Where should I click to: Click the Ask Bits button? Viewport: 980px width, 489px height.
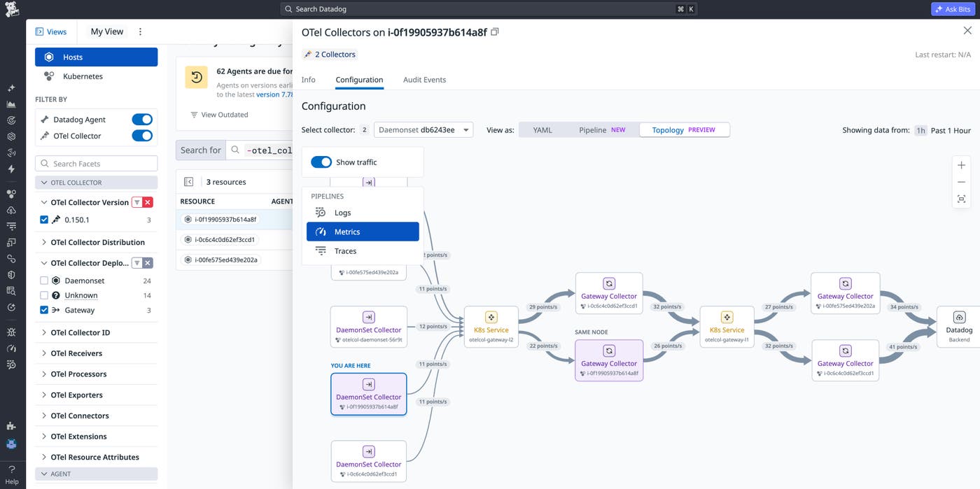click(x=953, y=9)
